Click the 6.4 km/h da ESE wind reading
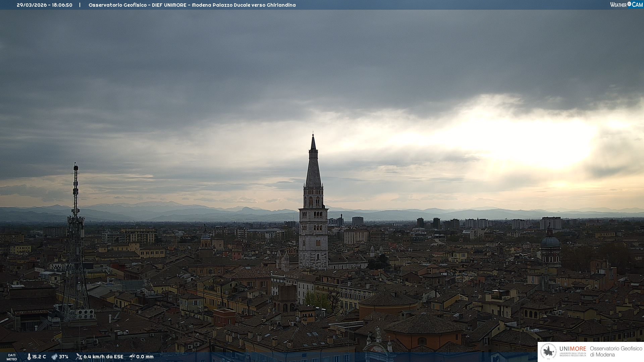644x362 pixels. tap(103, 357)
